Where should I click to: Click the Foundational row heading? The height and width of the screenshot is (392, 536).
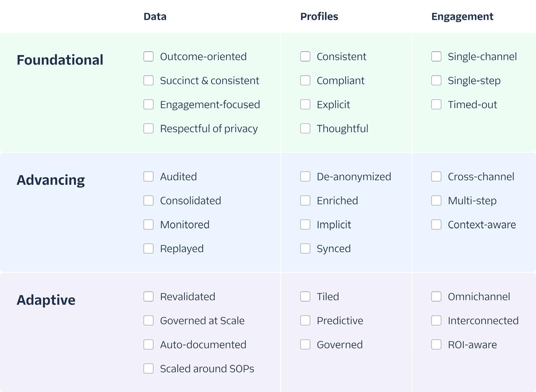tap(60, 60)
